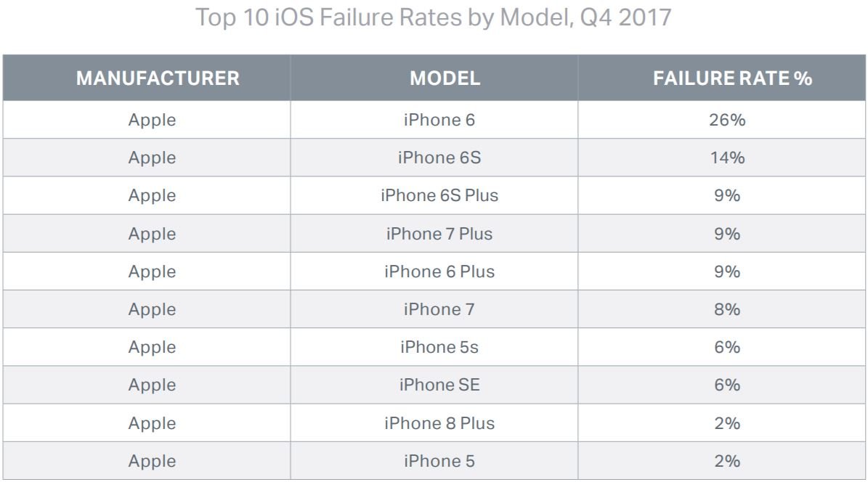The width and height of the screenshot is (868, 482).
Task: Click the MANUFACTURER column header
Action: point(158,78)
